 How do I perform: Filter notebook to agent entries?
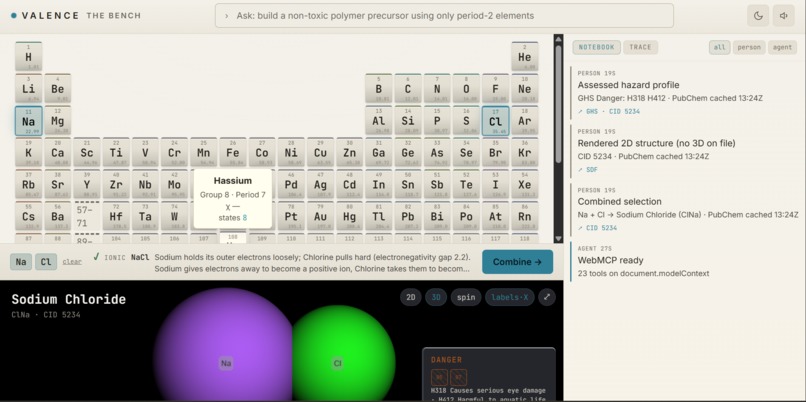tap(782, 47)
